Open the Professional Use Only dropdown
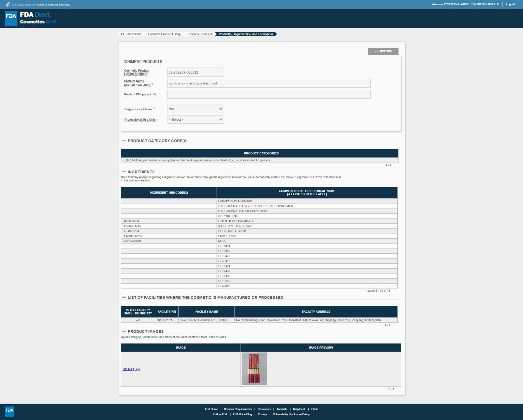This screenshot has height=420, width=523. coord(195,120)
